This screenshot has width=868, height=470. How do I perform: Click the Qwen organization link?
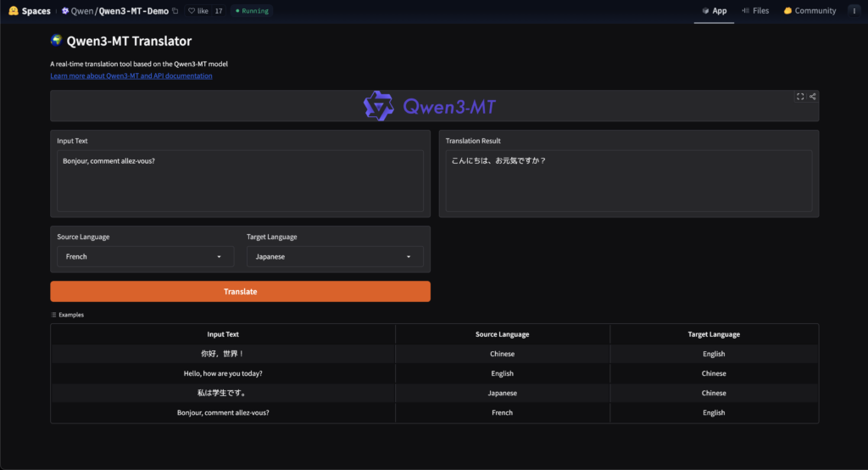pos(82,10)
